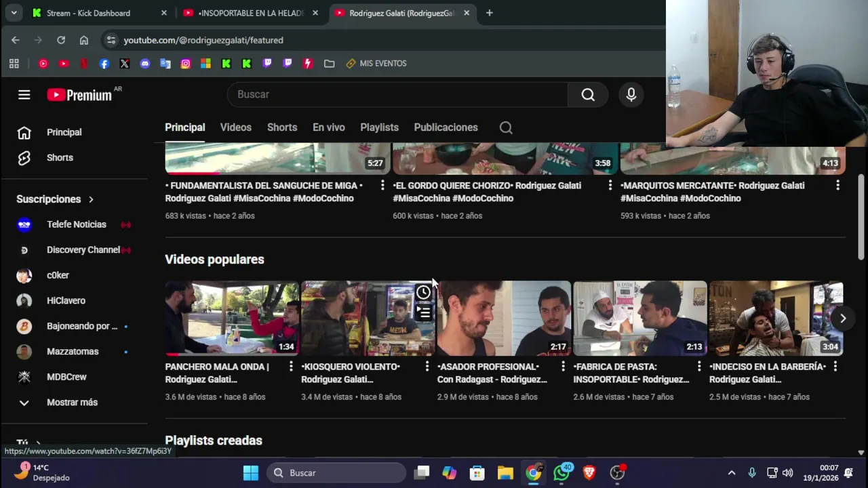
Task: Open the browser tab search dropdown
Action: 14,13
